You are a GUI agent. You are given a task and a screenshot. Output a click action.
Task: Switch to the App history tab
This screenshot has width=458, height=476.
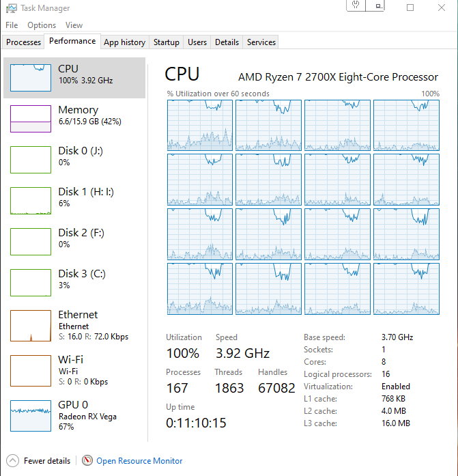[x=124, y=42]
